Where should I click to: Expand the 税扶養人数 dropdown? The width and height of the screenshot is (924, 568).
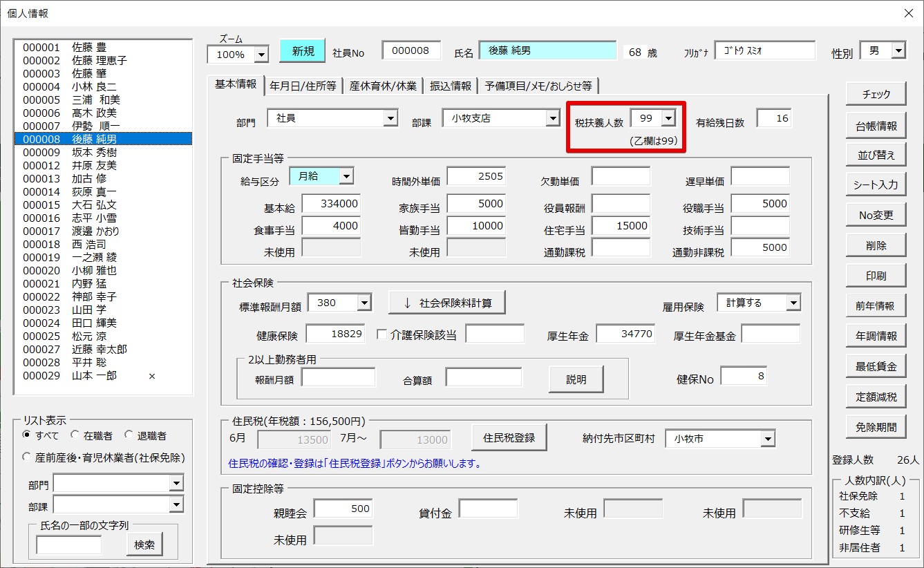(668, 119)
